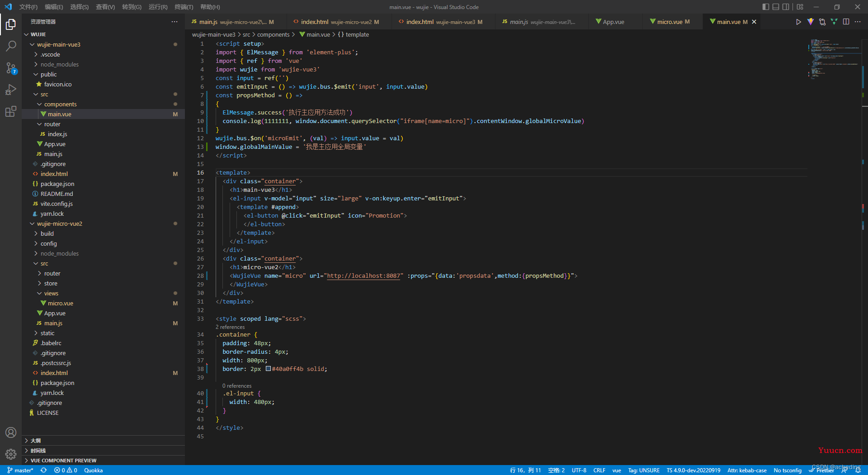The width and height of the screenshot is (868, 475).
Task: Open Run and Debug view
Action: coord(11,90)
